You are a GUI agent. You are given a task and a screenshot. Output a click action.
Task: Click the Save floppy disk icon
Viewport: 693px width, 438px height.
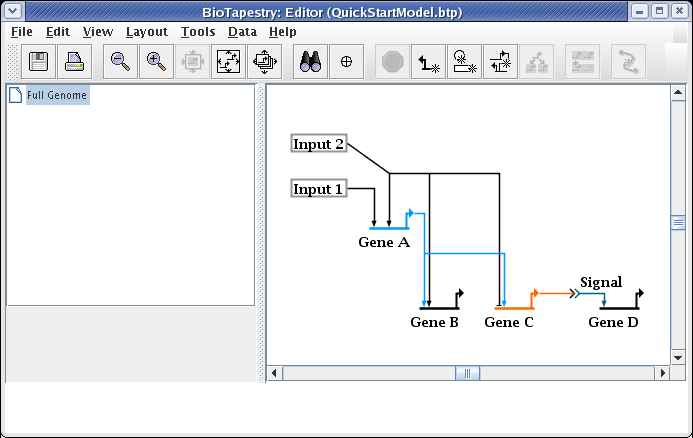(40, 62)
